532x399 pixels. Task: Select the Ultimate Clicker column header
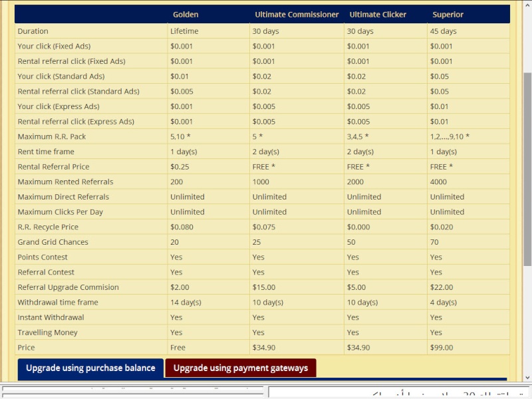tap(378, 15)
